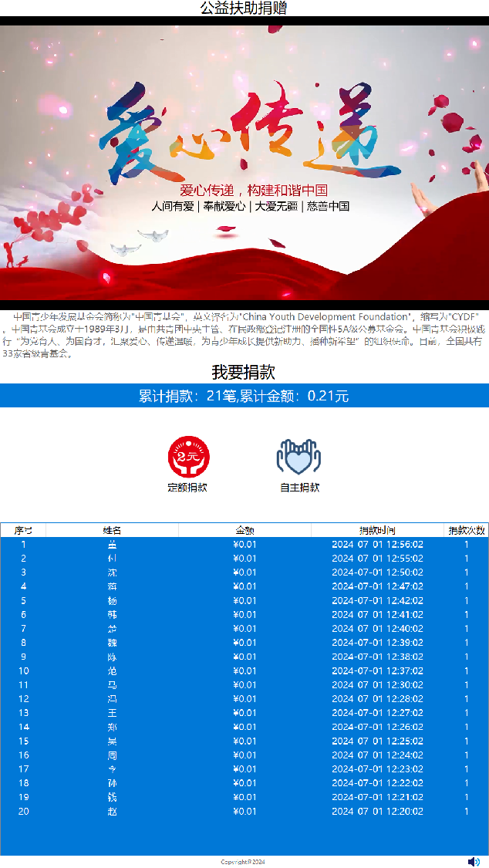Select donor row number 1
Image resolution: width=489 pixels, height=868 pixels.
pyautogui.click(x=244, y=544)
